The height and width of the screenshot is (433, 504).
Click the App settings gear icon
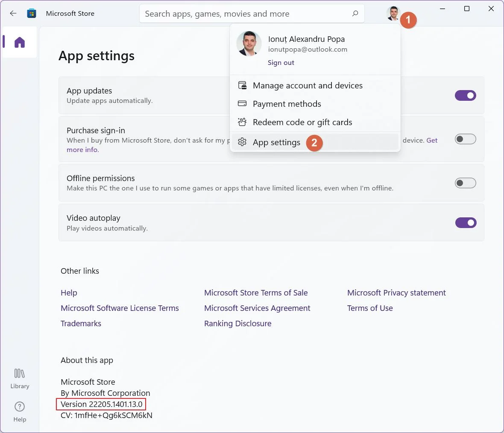point(242,142)
